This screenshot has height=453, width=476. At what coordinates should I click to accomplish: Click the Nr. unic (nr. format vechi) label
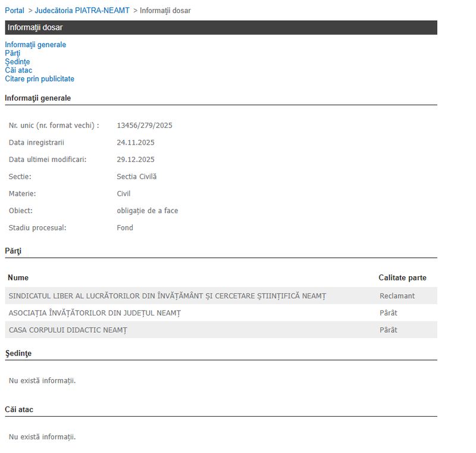coord(54,126)
